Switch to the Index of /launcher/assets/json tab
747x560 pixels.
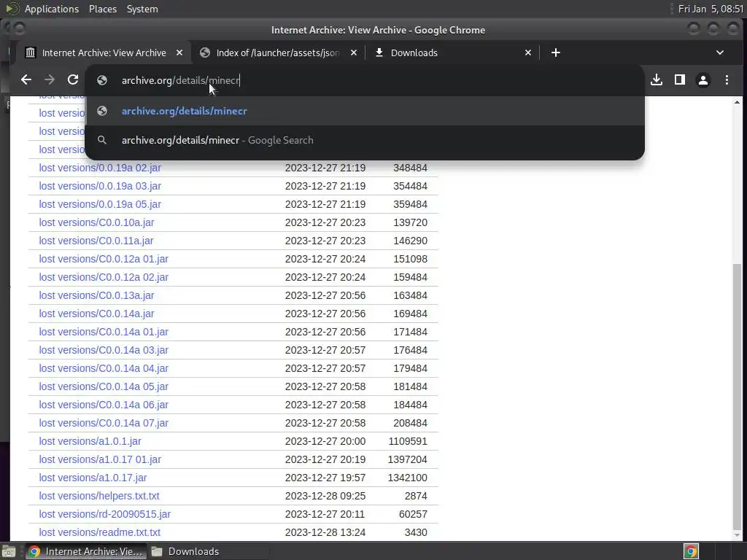(x=278, y=52)
